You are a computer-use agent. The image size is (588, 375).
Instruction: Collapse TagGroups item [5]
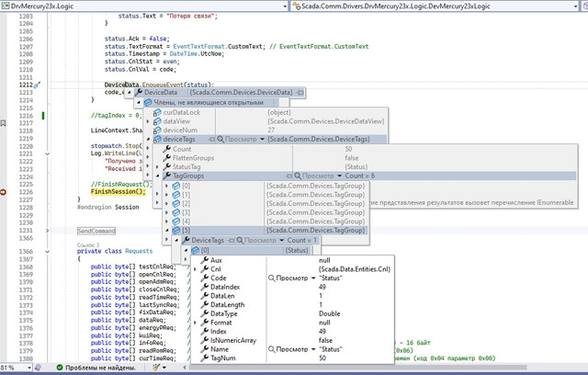coord(167,231)
